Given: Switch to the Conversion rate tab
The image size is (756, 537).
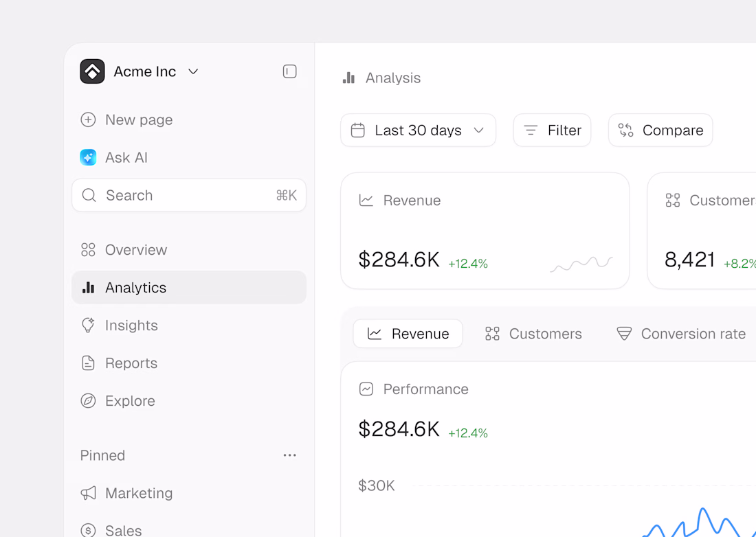Looking at the screenshot, I should click(681, 333).
